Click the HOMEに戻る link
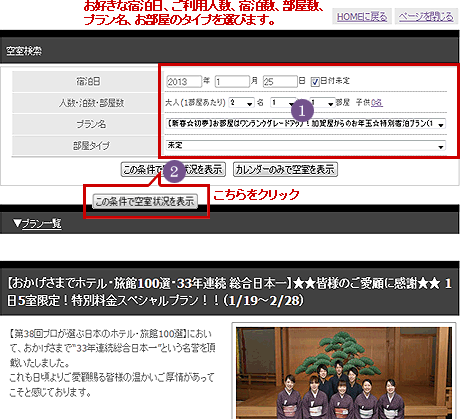The width and height of the screenshot is (460, 420). [x=362, y=17]
